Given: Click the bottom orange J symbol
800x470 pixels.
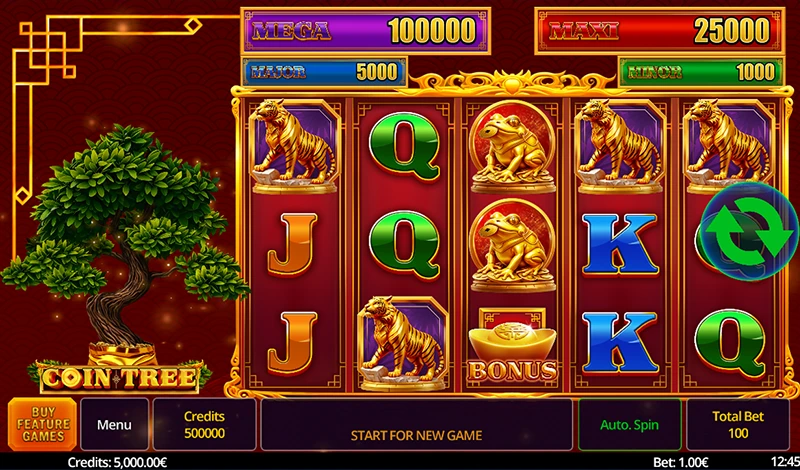Looking at the screenshot, I should click(293, 342).
